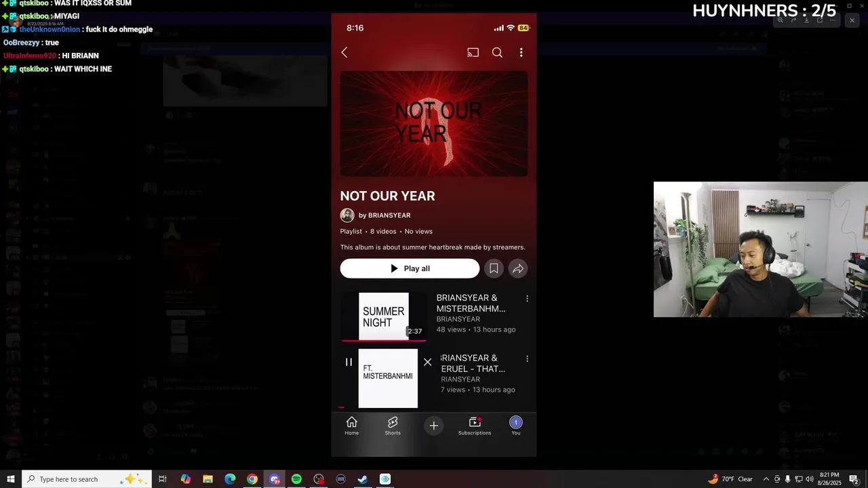Go back with the arrow in YouTube
Screen dimensions: 868x488
click(344, 53)
